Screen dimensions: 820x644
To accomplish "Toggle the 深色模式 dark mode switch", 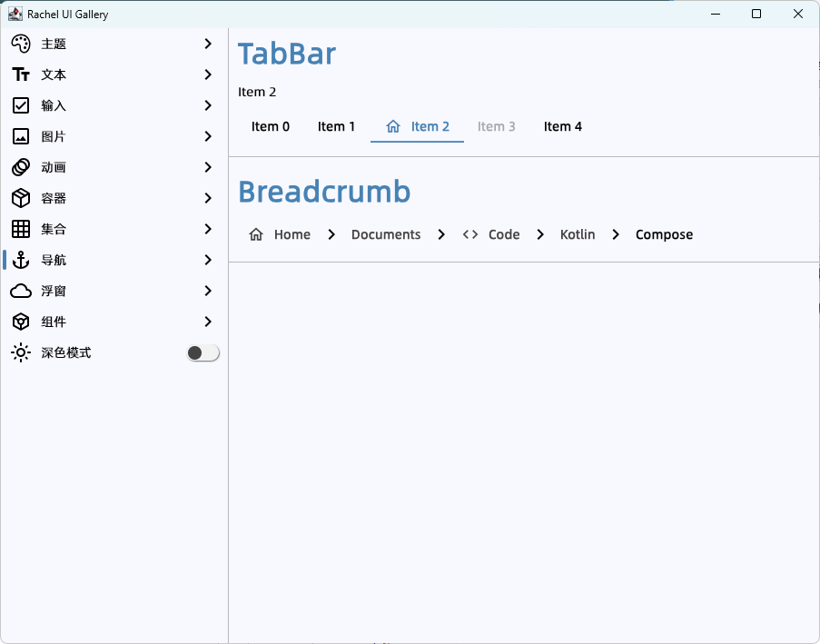I will click(x=203, y=352).
